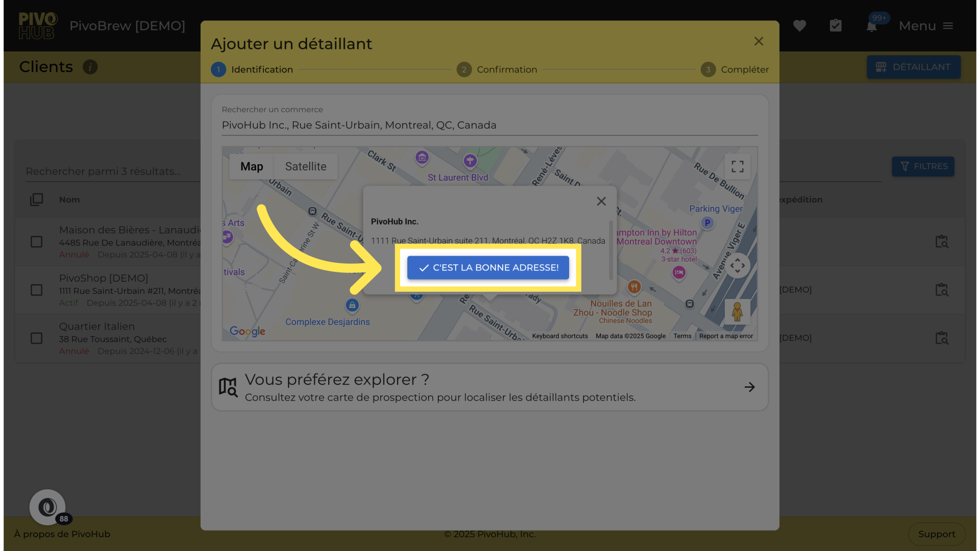Open the FILTRES filter options

point(923,166)
